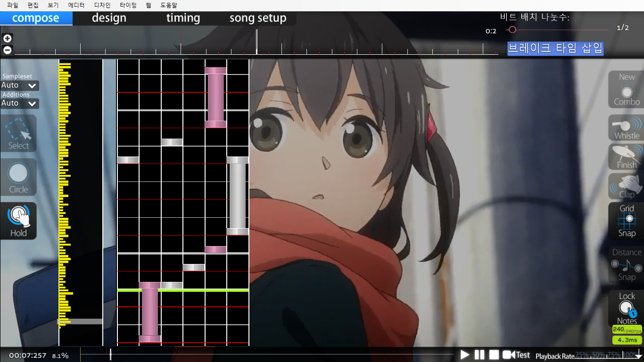Open the 편집 menu
644x362 pixels.
[x=33, y=5]
